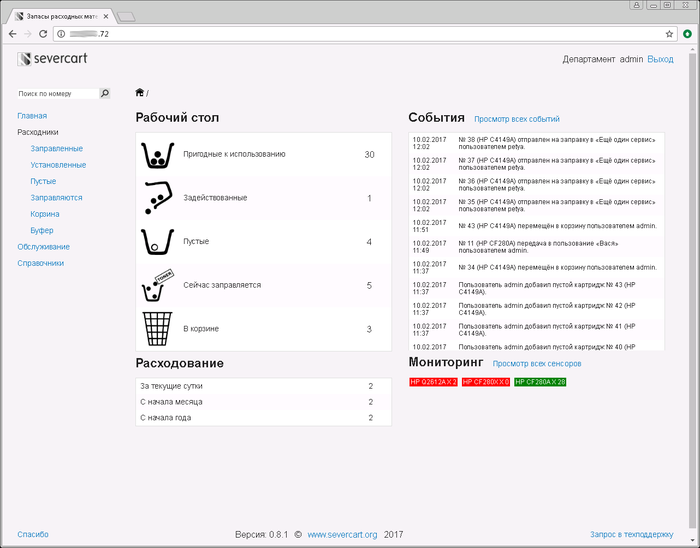700x548 pixels.
Task: Click the browser back arrow button
Action: click(12, 33)
